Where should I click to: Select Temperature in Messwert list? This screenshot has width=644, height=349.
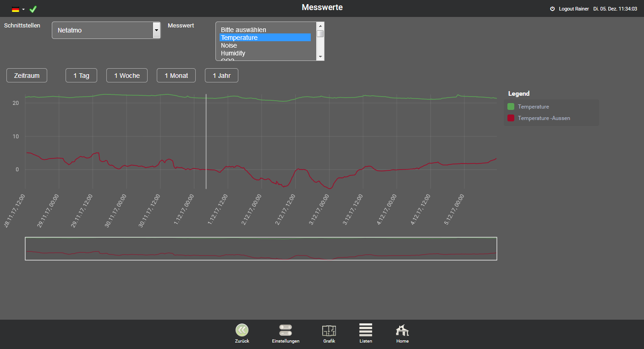pos(265,38)
